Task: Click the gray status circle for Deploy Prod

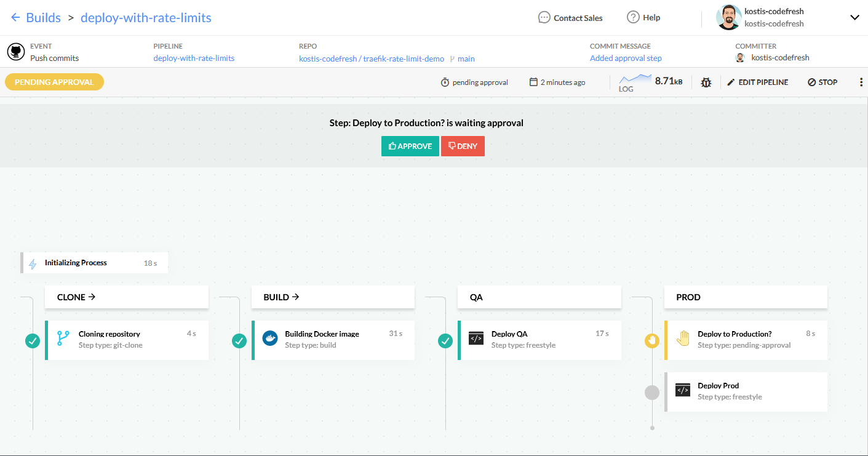Action: click(x=651, y=392)
